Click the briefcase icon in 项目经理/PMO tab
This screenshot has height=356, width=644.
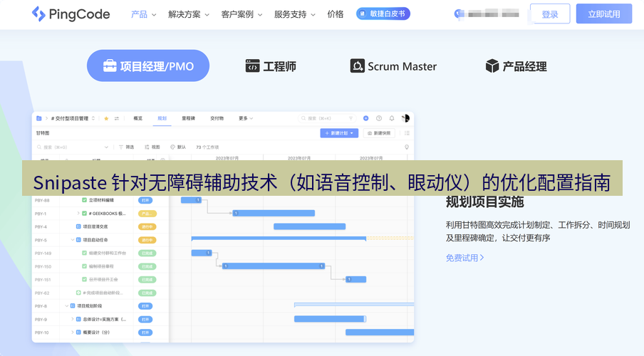110,66
